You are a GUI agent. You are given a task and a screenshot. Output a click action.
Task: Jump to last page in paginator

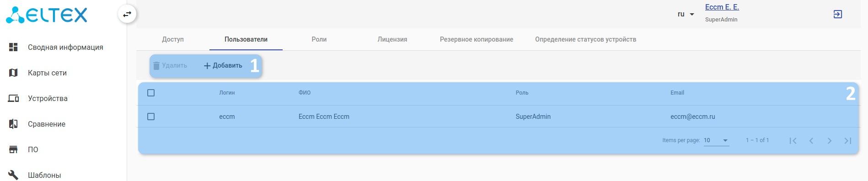tap(848, 141)
